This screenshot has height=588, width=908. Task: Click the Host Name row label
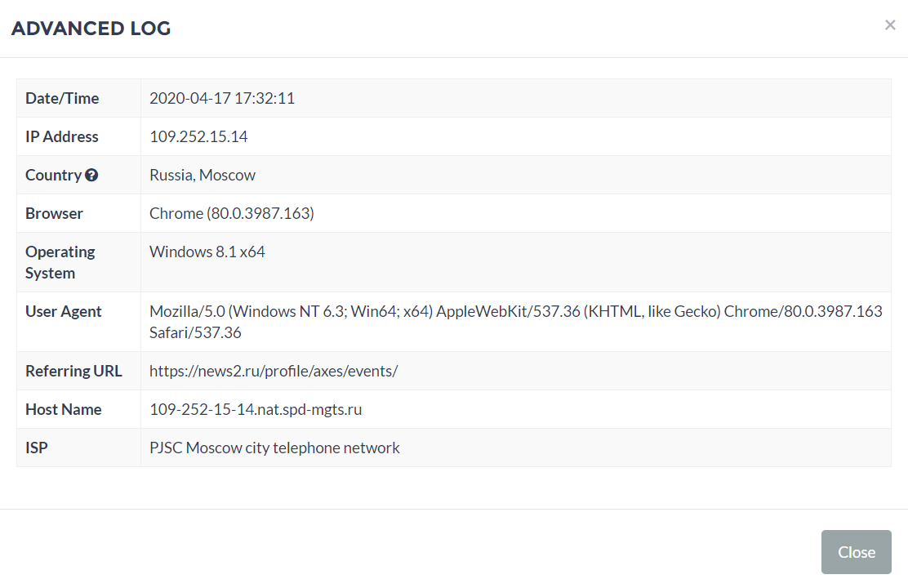(64, 410)
